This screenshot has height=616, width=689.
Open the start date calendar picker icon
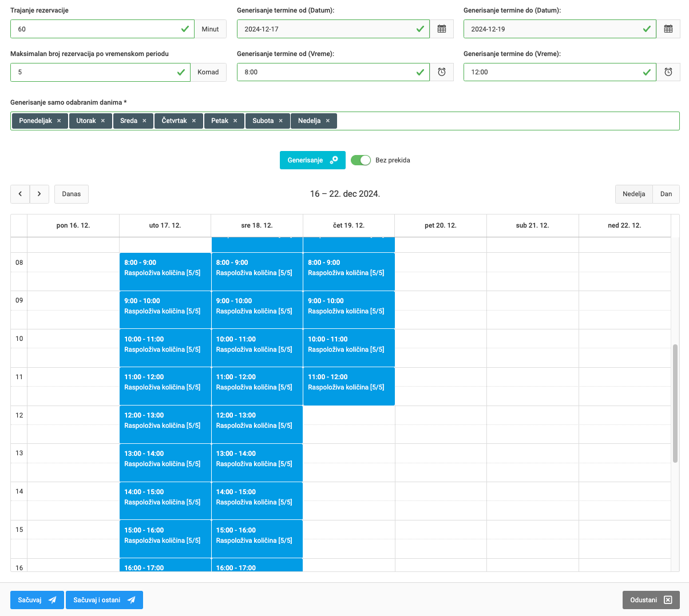(441, 29)
